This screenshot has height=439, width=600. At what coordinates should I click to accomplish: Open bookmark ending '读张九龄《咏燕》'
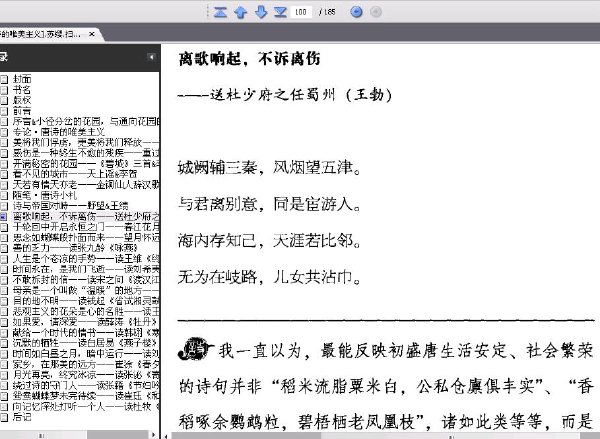coord(75,248)
